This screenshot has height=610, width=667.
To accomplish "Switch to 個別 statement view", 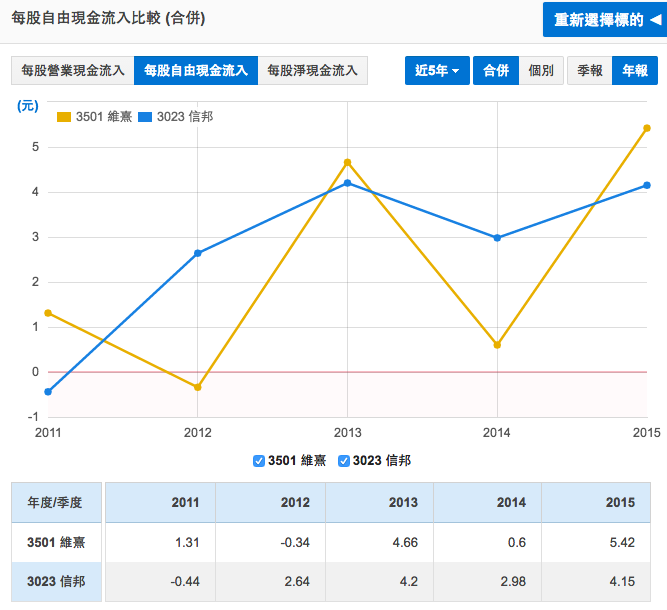I will (541, 71).
